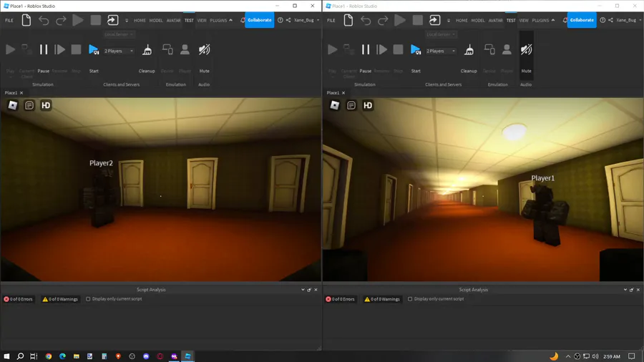This screenshot has width=644, height=362.
Task: Click the Publish export icon in right window
Action: (x=434, y=20)
